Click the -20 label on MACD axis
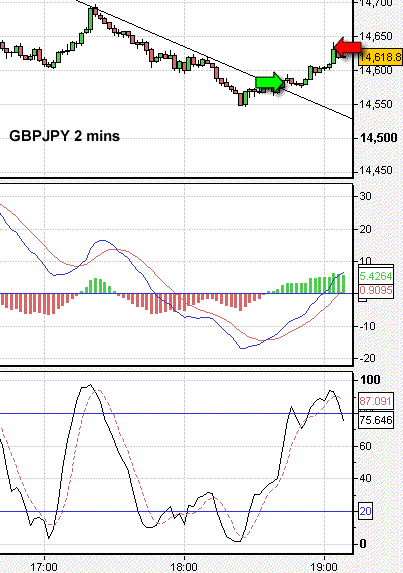403x573 pixels. (367, 358)
